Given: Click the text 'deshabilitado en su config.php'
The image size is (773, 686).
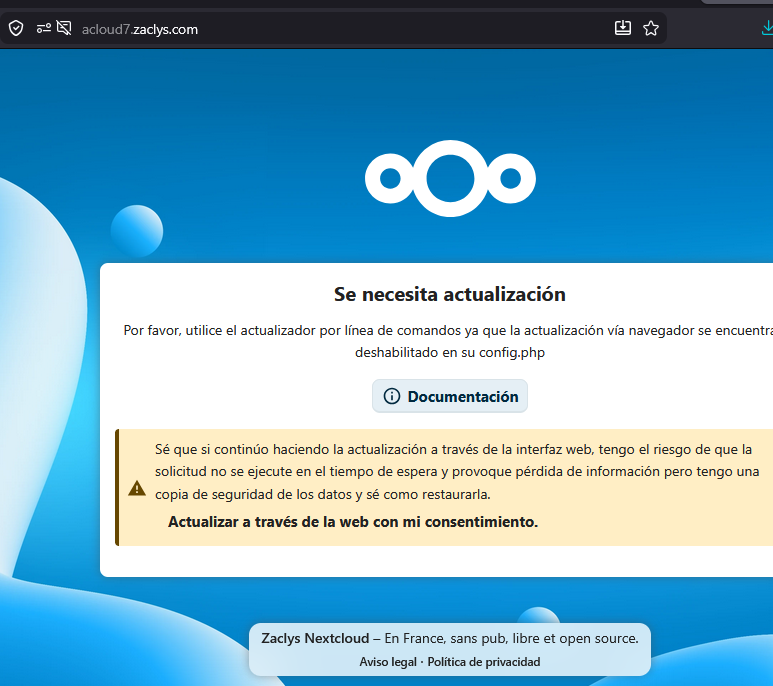Looking at the screenshot, I should click(x=450, y=353).
